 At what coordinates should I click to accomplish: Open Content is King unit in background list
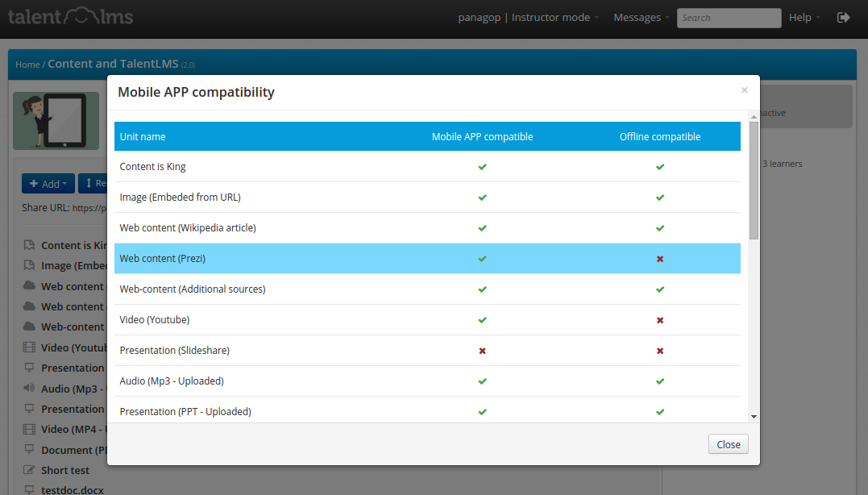(73, 245)
